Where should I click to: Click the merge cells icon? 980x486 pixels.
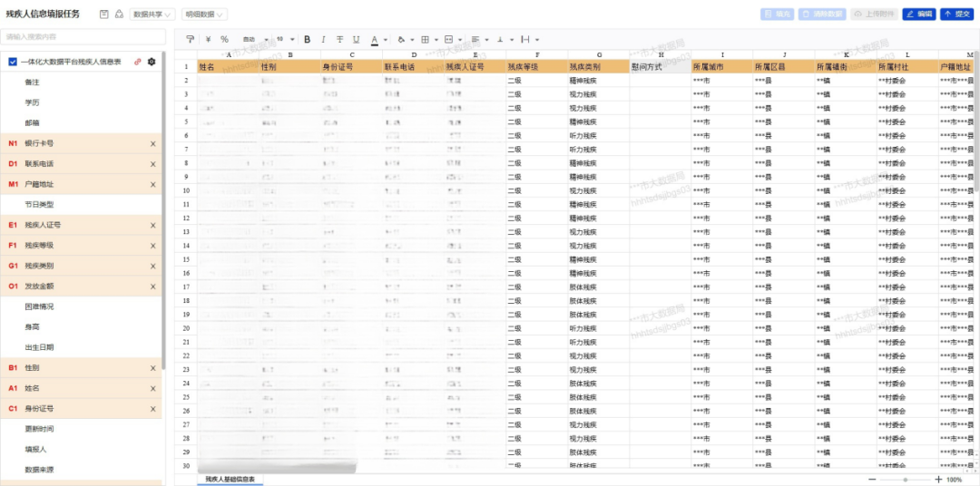click(x=449, y=39)
